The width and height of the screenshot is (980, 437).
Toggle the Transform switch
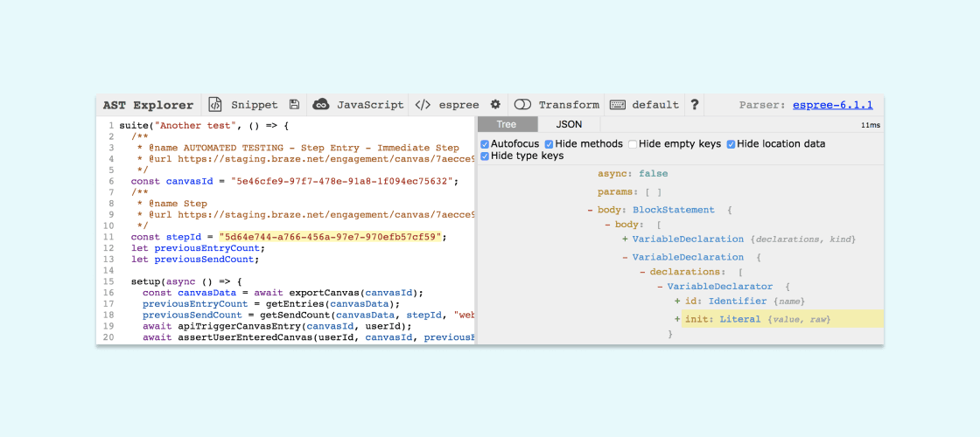(523, 105)
